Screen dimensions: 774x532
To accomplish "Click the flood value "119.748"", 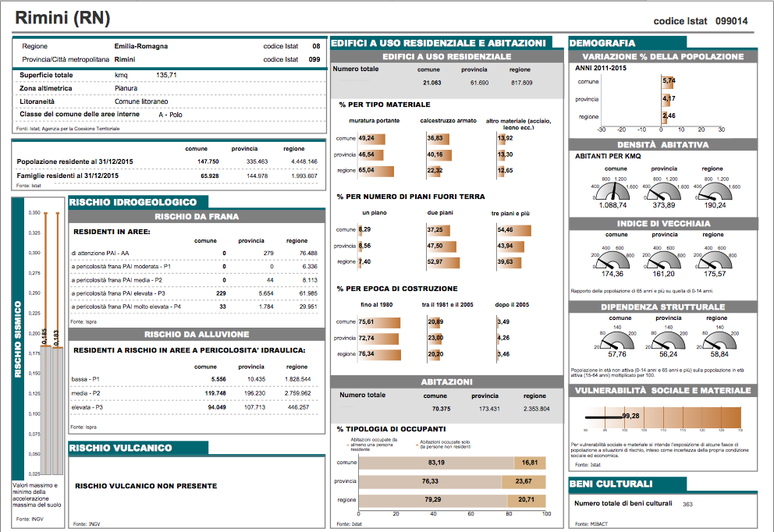I will pos(215,393).
